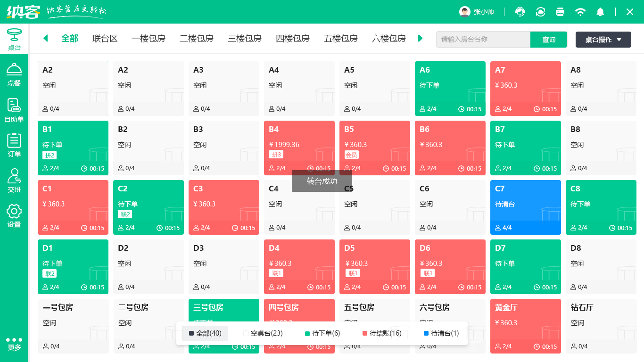Open notifications via the bell icon
Viewport: 644px width, 362px height.
click(x=600, y=12)
